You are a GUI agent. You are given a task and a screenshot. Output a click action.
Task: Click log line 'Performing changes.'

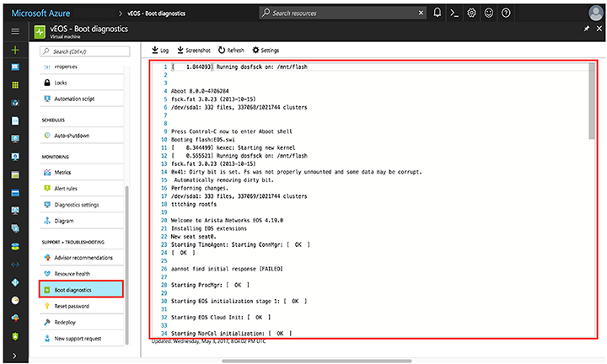click(x=200, y=189)
